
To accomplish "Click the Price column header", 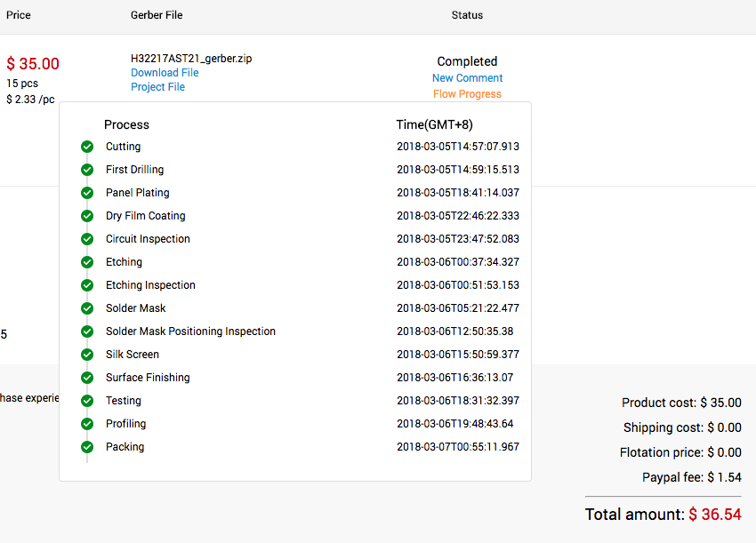I will (19, 15).
